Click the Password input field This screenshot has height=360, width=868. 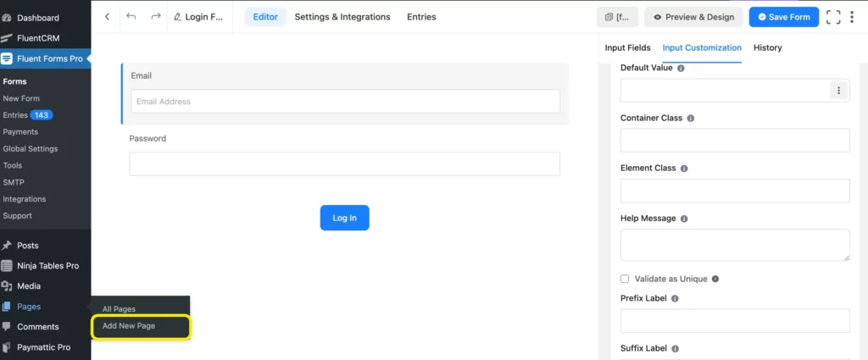click(x=344, y=164)
